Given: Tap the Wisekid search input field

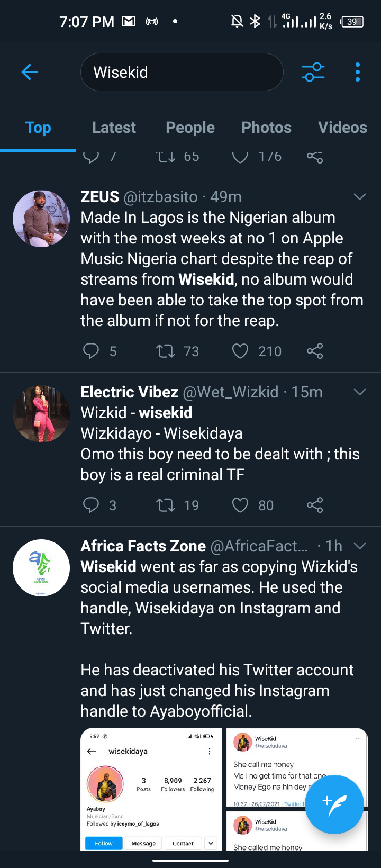Looking at the screenshot, I should coord(182,72).
